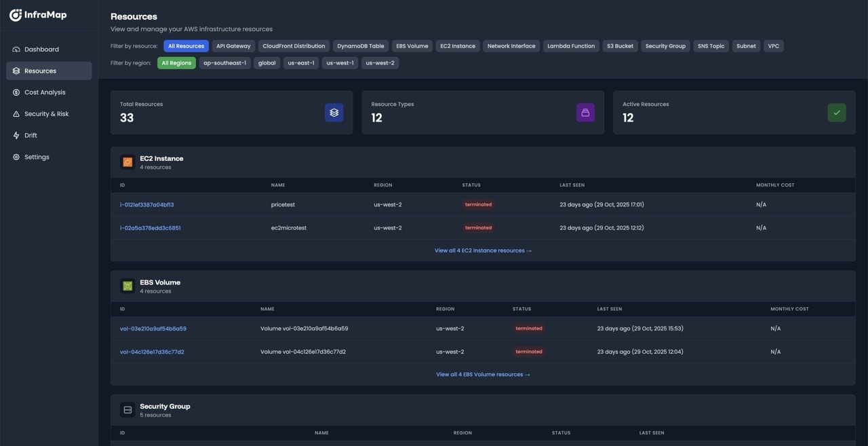Filter by S3 Bucket
Viewport: 868px width, 446px height.
[620, 46]
